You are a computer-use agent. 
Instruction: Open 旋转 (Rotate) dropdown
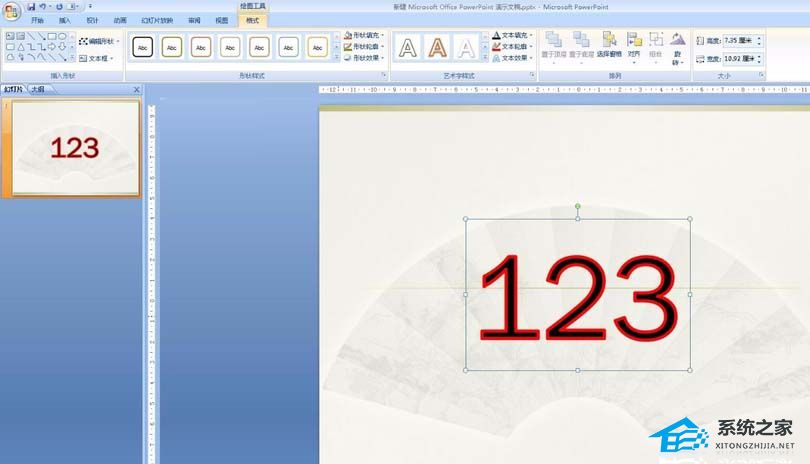point(677,49)
